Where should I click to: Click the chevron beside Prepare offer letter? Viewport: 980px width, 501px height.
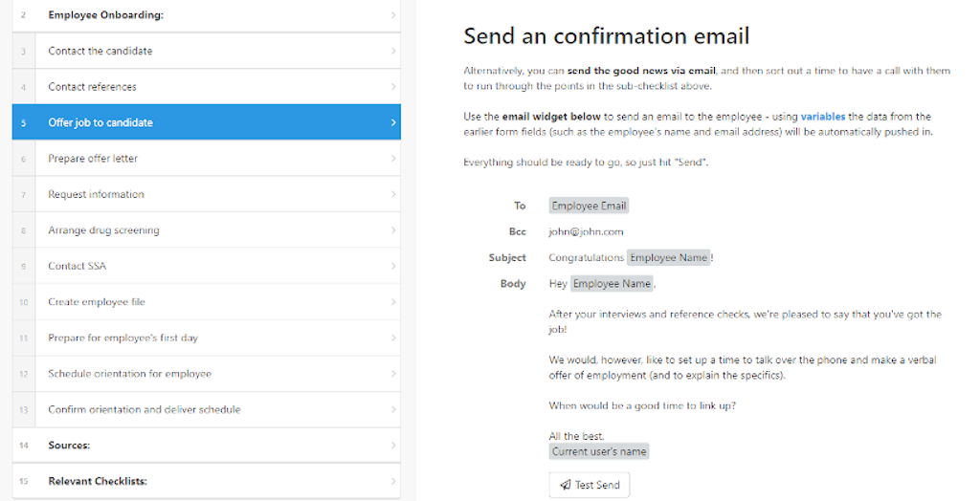pos(393,158)
